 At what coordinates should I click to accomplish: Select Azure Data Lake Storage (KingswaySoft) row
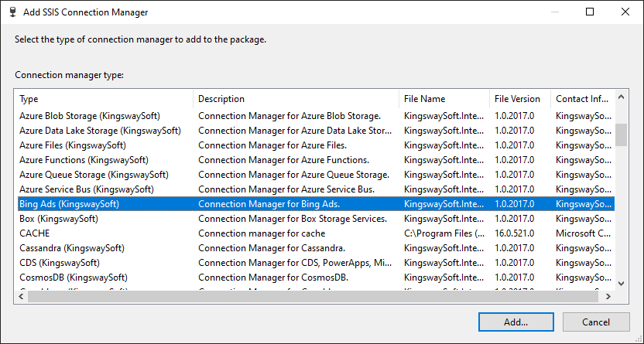(316, 131)
